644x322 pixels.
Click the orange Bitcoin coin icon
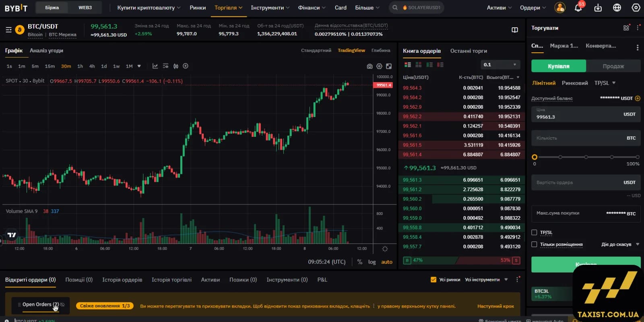coord(20,30)
